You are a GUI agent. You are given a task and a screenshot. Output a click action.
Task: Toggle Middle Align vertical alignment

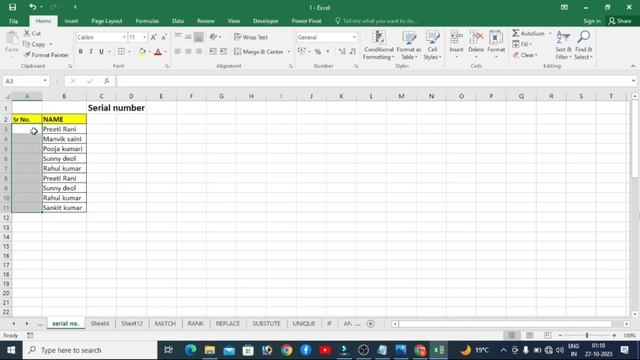pyautogui.click(x=188, y=37)
